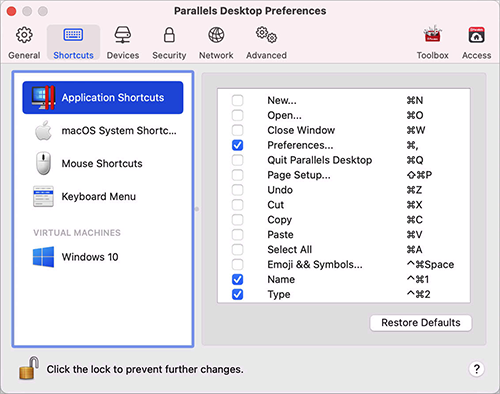Enable the Select All shortcut checkbox
The image size is (500, 394).
(x=238, y=250)
